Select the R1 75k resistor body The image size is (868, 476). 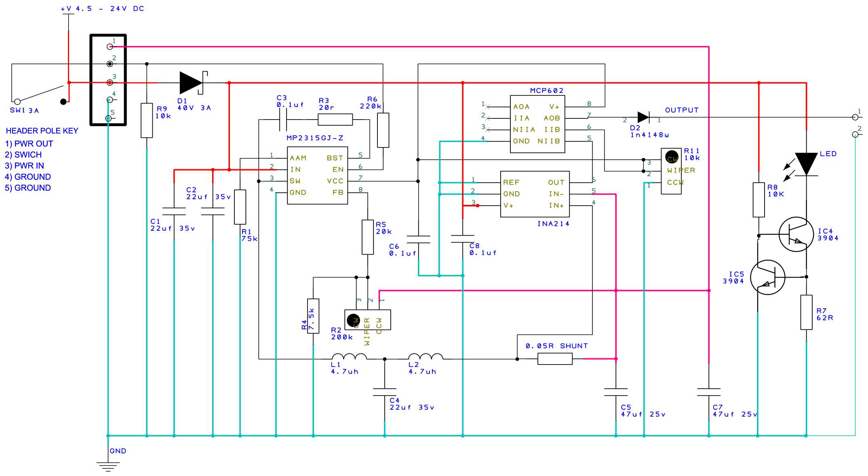(240, 207)
